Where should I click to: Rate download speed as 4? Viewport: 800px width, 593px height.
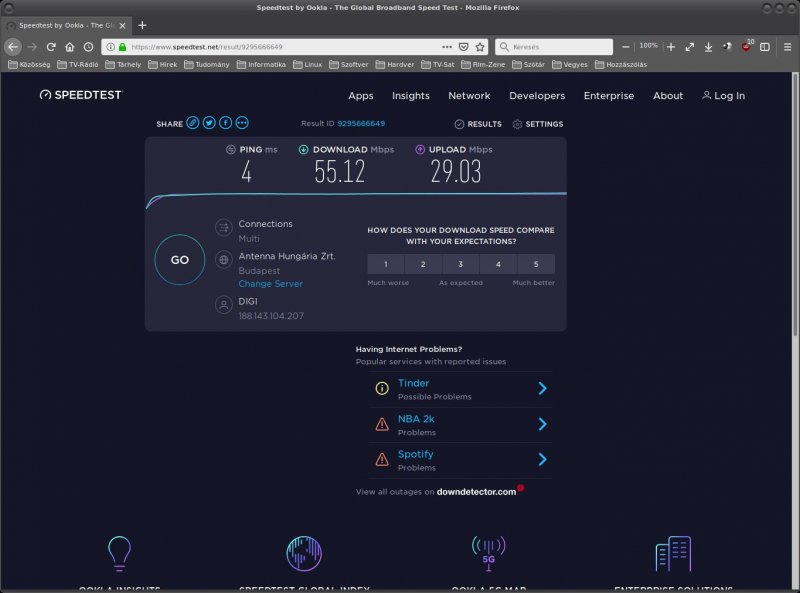click(x=498, y=264)
